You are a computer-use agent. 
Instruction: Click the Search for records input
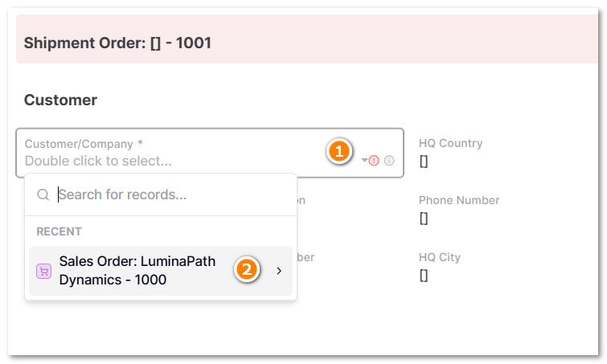pyautogui.click(x=169, y=194)
